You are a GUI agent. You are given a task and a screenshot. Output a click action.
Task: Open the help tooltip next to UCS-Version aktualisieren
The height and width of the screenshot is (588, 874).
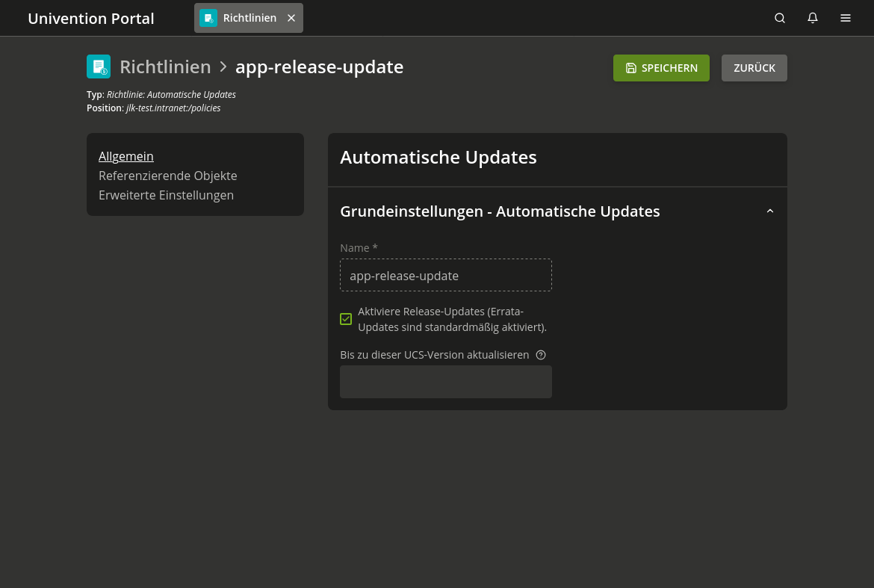[541, 355]
